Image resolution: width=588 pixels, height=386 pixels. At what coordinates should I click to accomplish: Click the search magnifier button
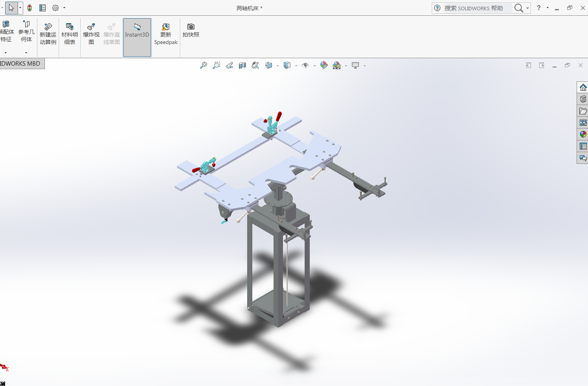519,8
